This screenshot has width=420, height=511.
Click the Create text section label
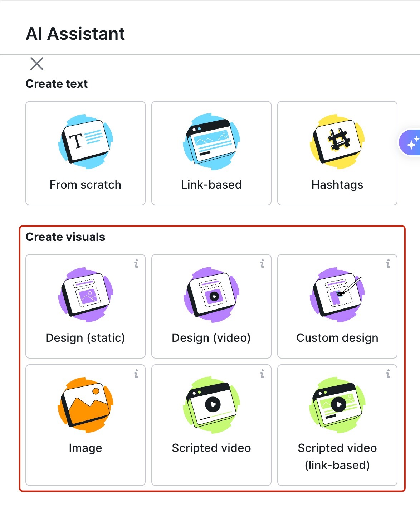(56, 84)
